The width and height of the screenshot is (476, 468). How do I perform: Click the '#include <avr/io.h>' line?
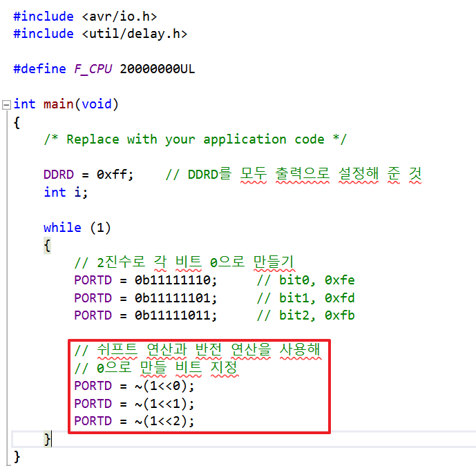[x=85, y=17]
